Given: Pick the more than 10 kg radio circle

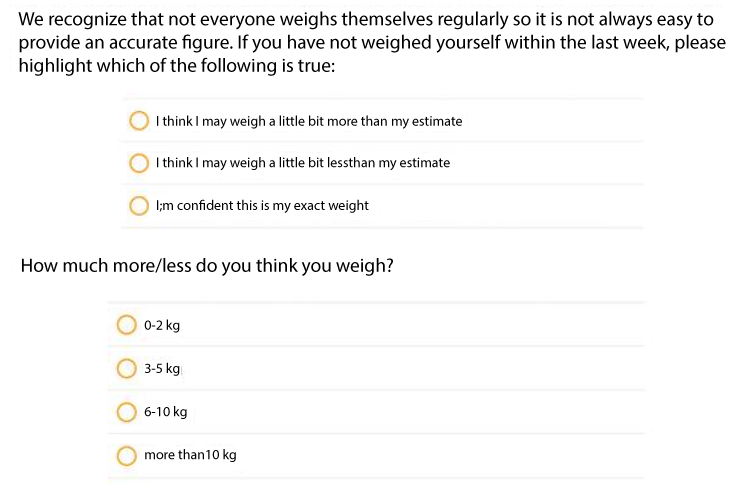Looking at the screenshot, I should coord(126,455).
